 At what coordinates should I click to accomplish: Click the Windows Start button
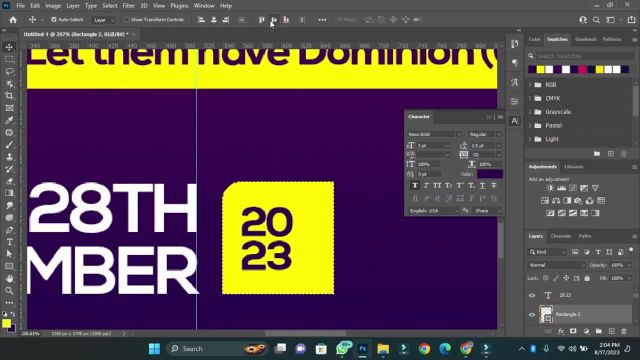tap(154, 349)
